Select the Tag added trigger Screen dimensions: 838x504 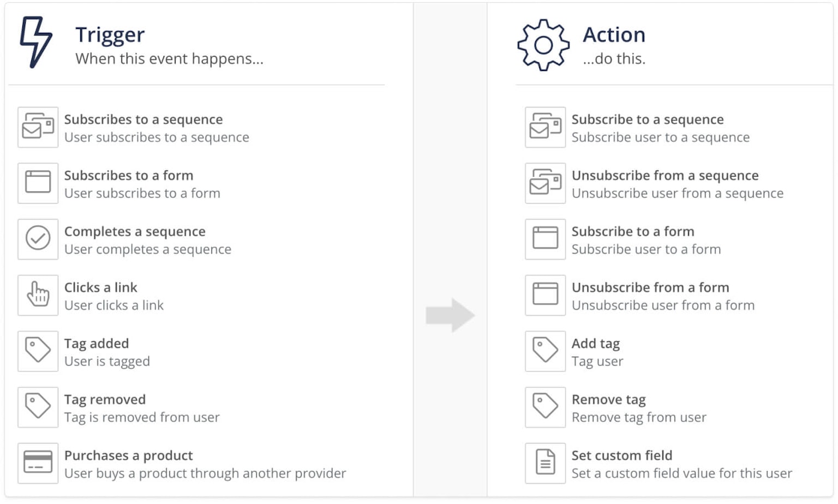tap(97, 344)
